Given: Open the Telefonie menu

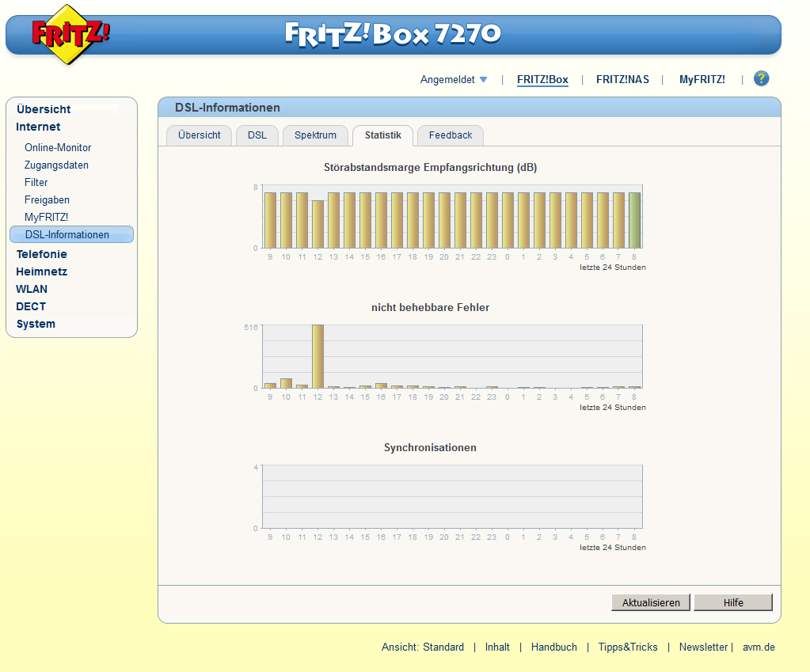Looking at the screenshot, I should (42, 254).
